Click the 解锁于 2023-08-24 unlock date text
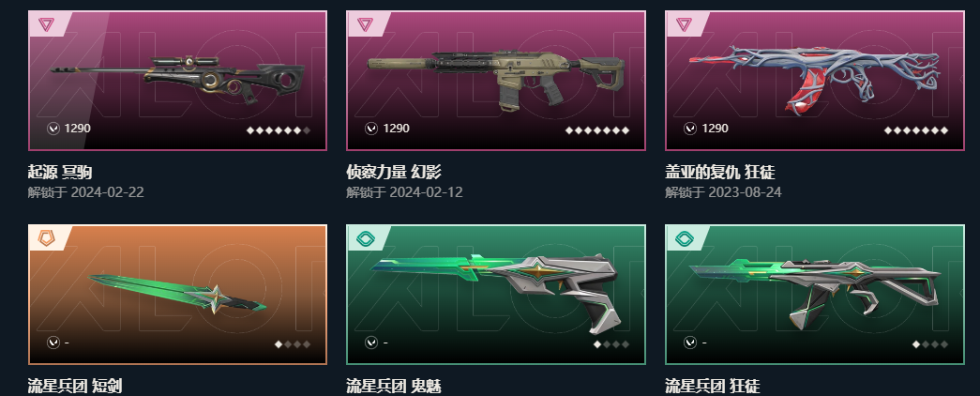Screen dimensions: 980x396 click(x=723, y=192)
